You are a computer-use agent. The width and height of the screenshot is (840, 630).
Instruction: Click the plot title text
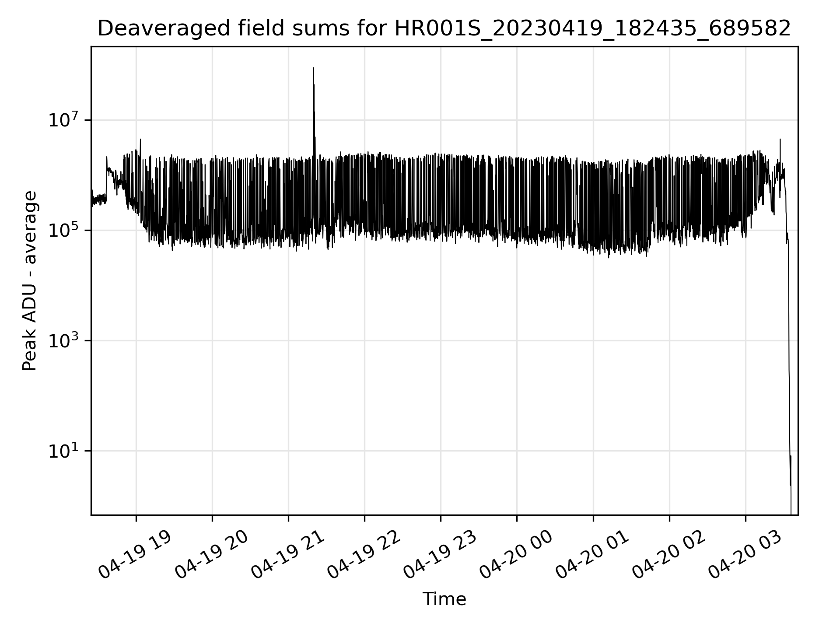[444, 29]
